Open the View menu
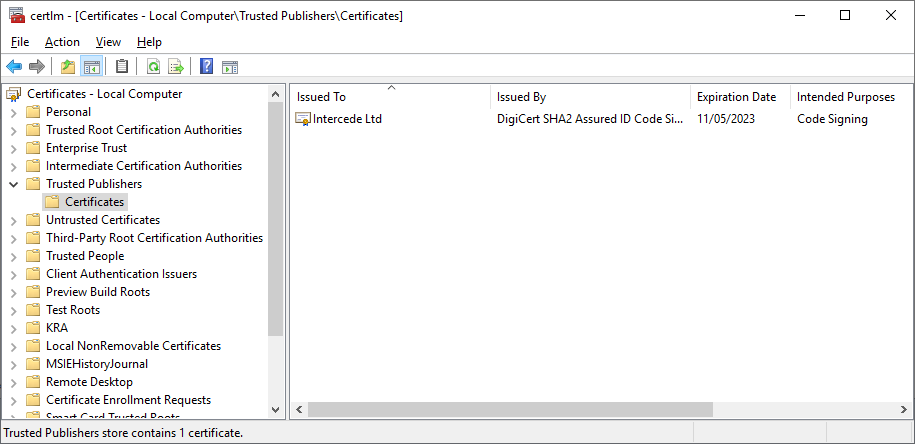The height and width of the screenshot is (444, 915). pos(108,42)
